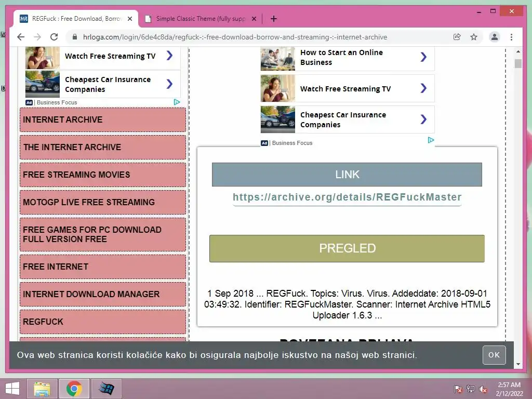Click left woman streaming TV thumbnail
The height and width of the screenshot is (399, 532).
pyautogui.click(x=43, y=58)
